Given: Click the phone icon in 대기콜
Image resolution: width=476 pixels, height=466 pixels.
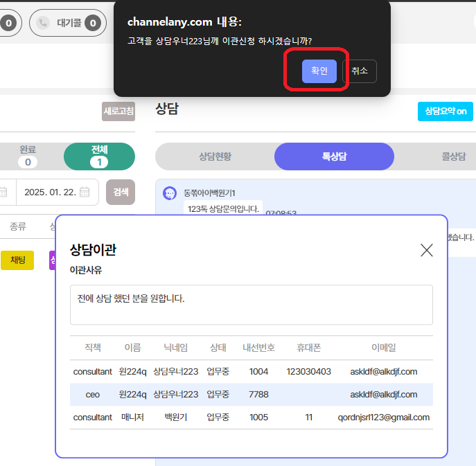Looking at the screenshot, I should pos(44,23).
